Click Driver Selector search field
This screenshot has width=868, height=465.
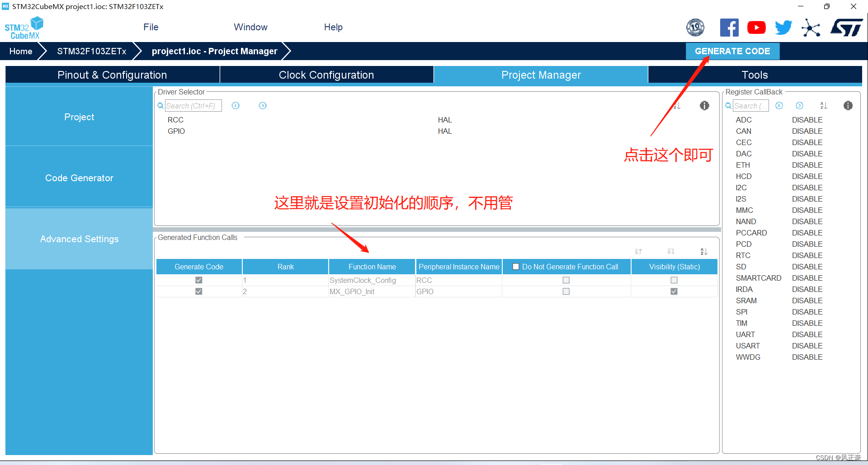[x=193, y=106]
